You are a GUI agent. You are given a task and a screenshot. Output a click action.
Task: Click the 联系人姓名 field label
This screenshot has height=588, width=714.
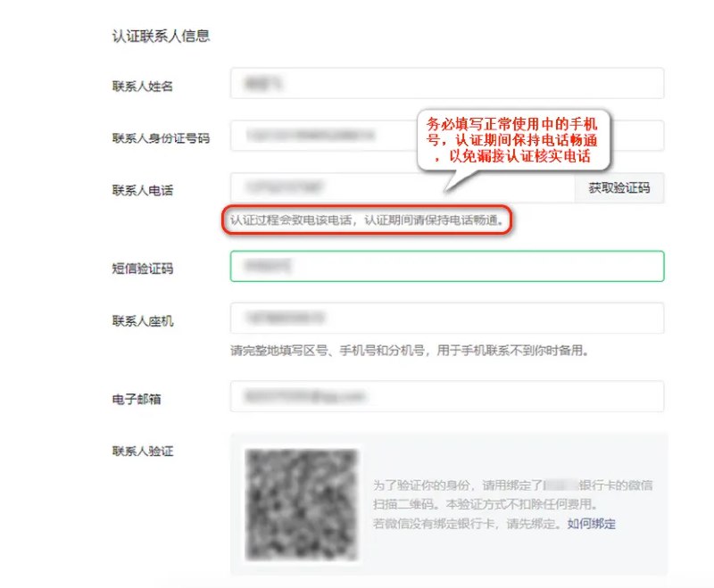(x=143, y=86)
